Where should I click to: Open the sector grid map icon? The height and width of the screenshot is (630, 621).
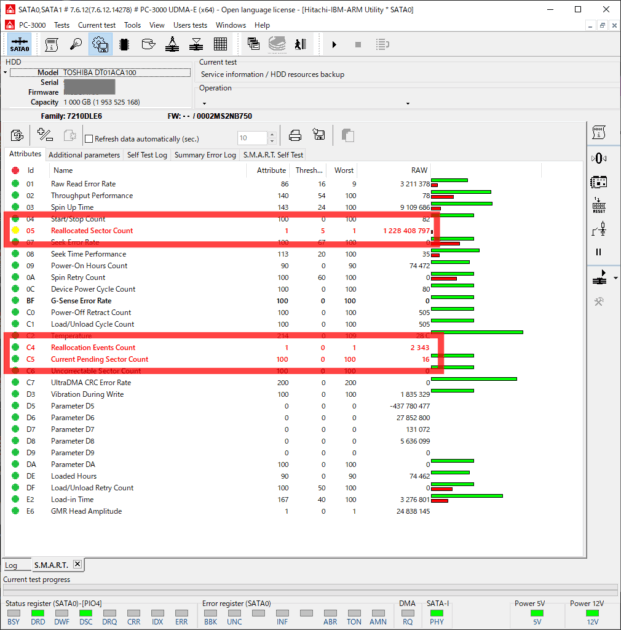(x=220, y=44)
